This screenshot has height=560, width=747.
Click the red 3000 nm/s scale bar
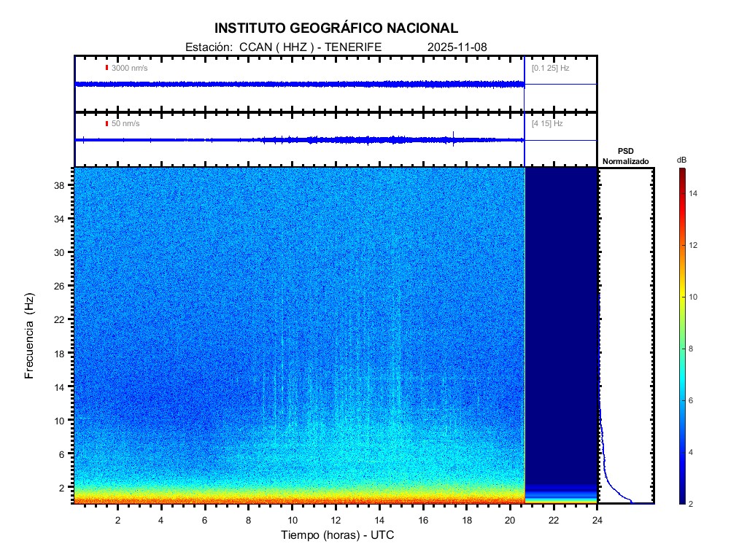pos(107,68)
